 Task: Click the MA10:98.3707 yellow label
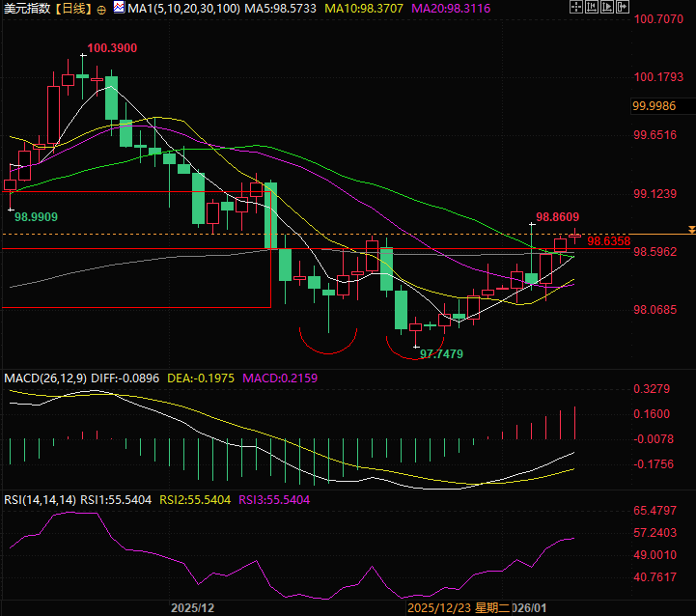pyautogui.click(x=364, y=9)
